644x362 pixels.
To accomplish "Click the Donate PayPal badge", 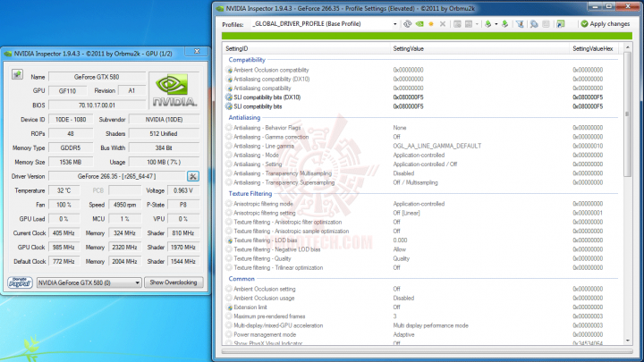I will [x=20, y=282].
